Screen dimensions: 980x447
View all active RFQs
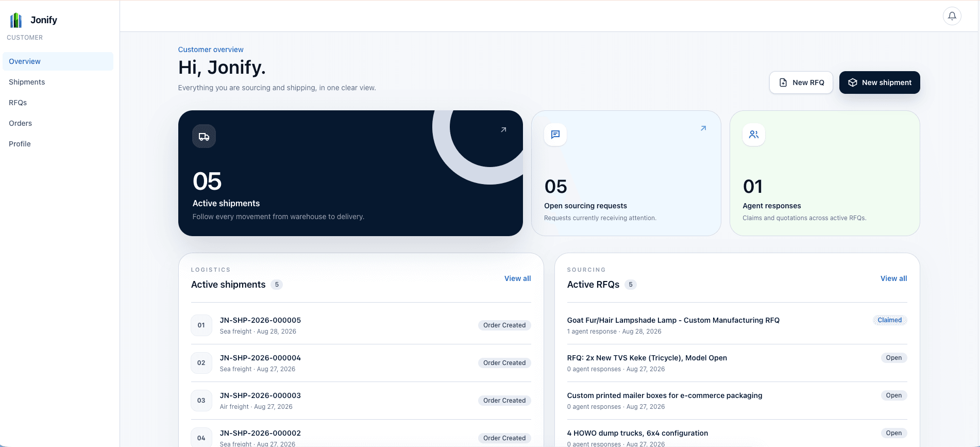click(x=893, y=278)
